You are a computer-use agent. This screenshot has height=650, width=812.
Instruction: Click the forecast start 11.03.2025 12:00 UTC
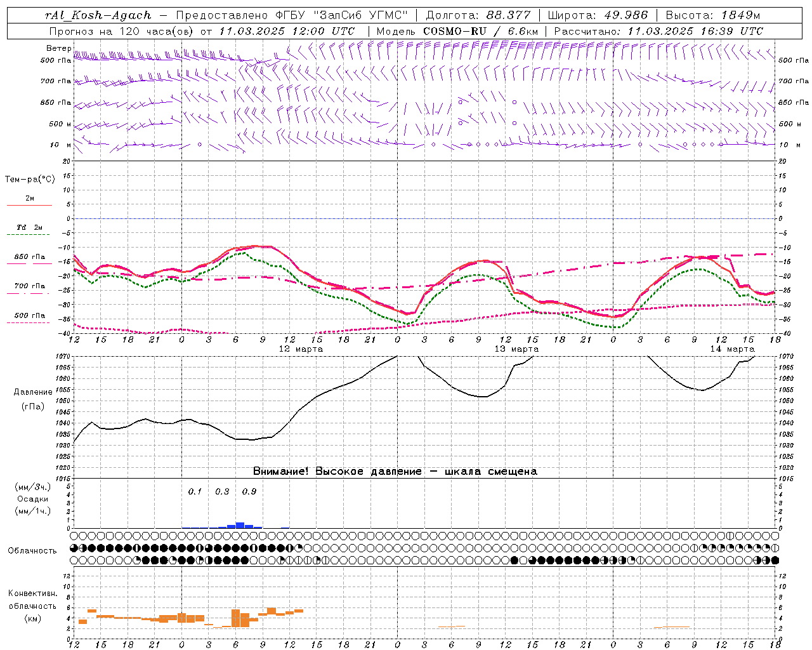point(287,31)
